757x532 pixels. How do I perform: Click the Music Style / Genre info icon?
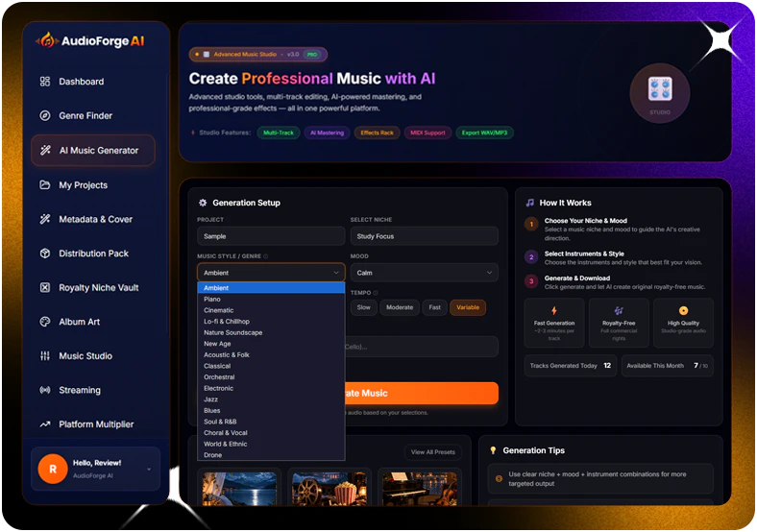(x=265, y=256)
